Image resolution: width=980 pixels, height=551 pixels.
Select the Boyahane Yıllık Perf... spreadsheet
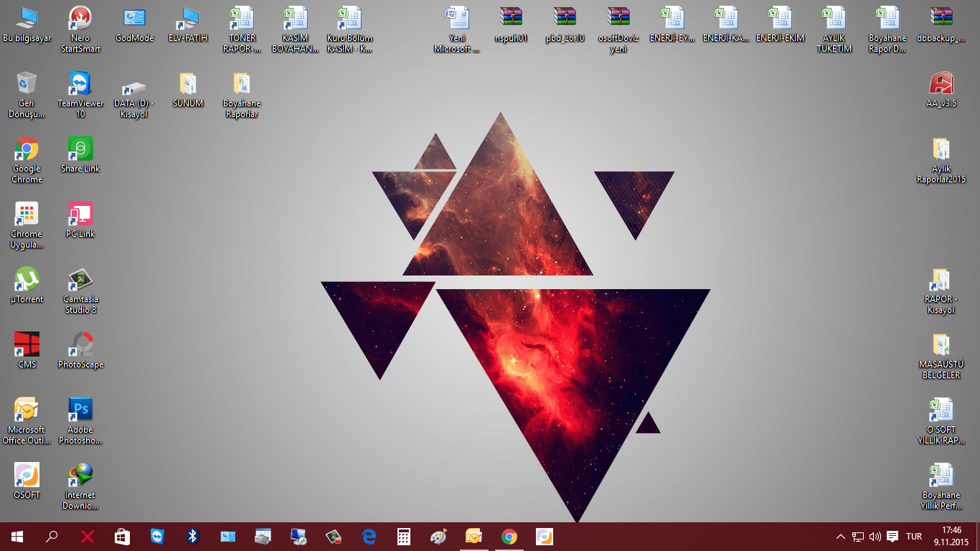coord(941,487)
